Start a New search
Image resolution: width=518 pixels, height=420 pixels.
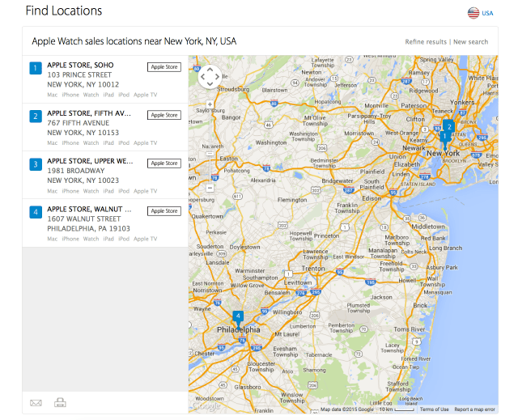[470, 42]
